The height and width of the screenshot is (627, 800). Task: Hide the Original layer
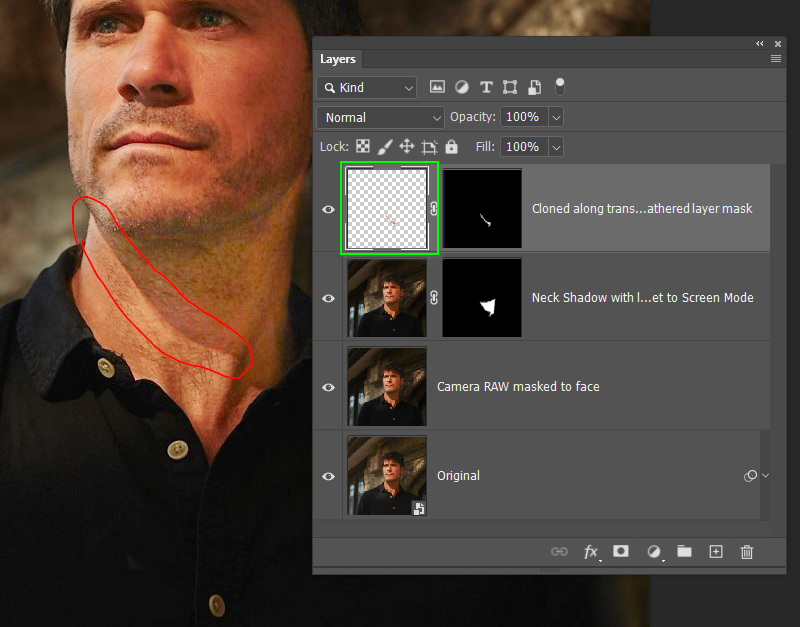pyautogui.click(x=329, y=476)
